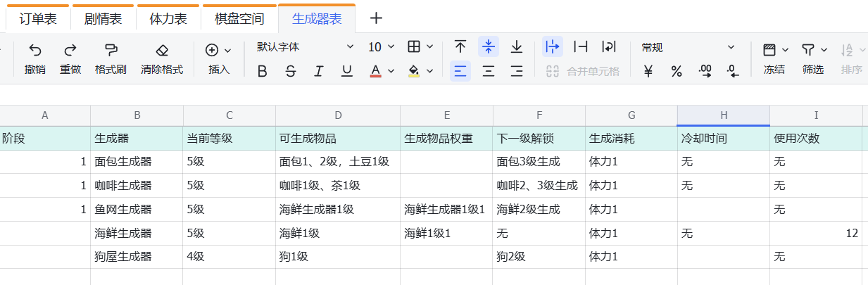The width and height of the screenshot is (868, 285).
Task: Click Clear Format (清除格式) eraser
Action: (162, 50)
